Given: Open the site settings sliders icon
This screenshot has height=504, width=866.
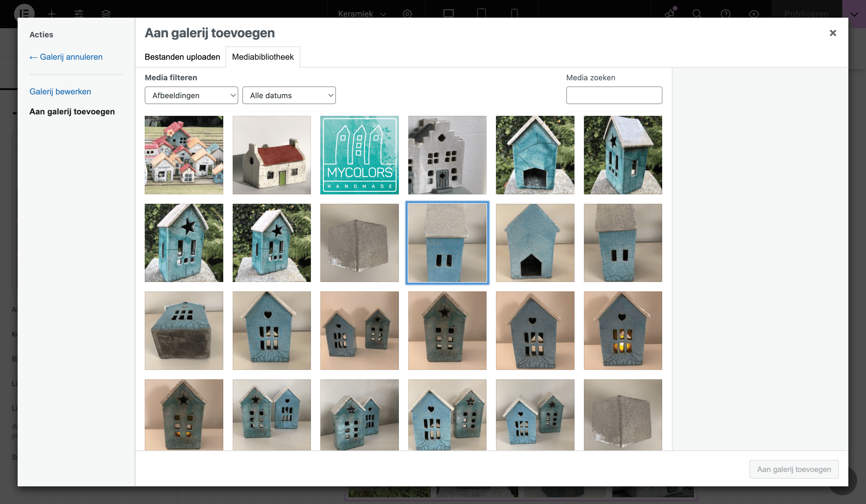Looking at the screenshot, I should [x=79, y=14].
